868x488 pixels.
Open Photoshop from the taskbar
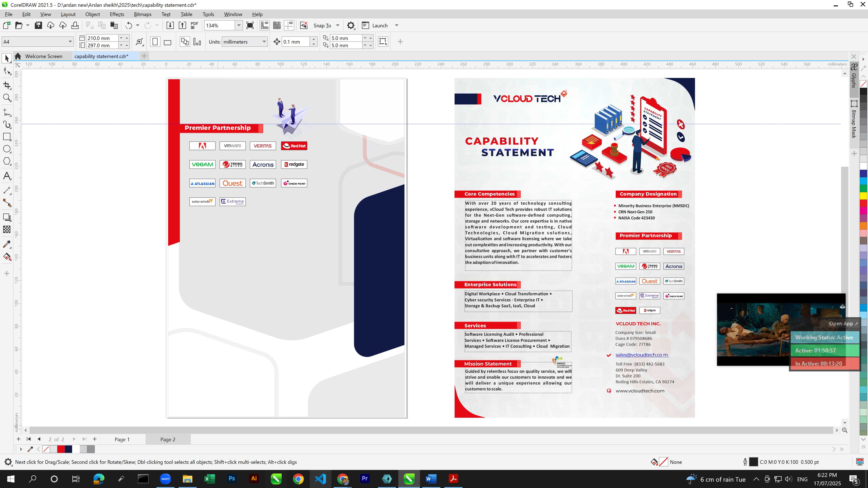pos(231,479)
